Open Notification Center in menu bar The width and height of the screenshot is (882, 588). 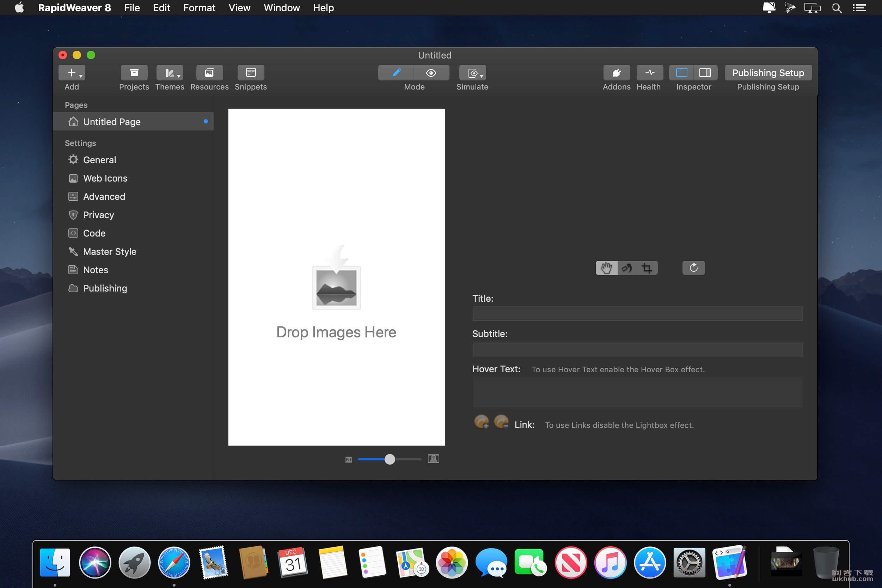(x=859, y=8)
